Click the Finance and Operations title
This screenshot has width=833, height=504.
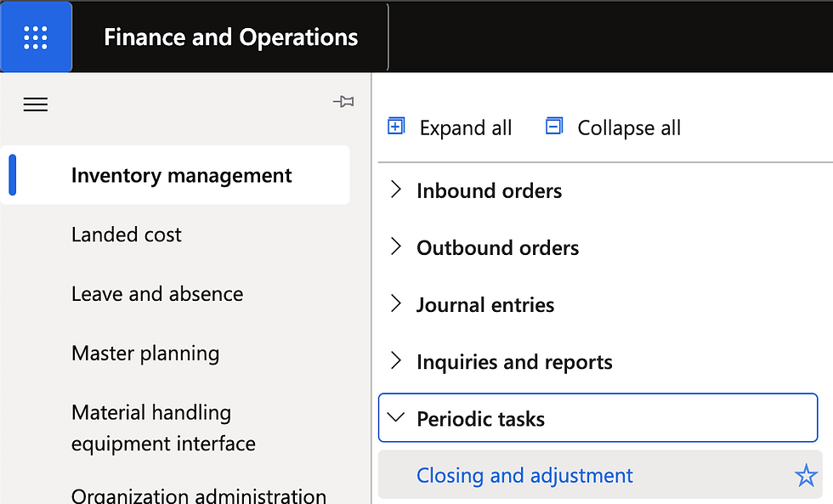(x=230, y=37)
